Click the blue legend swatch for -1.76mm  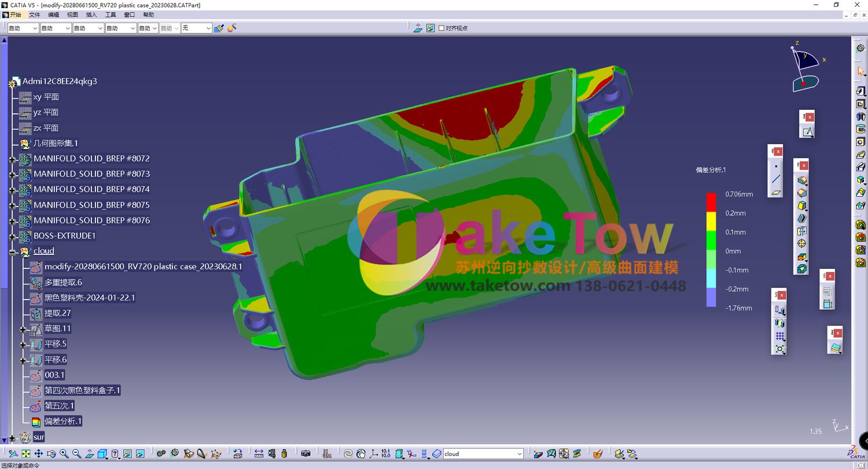pos(711,297)
